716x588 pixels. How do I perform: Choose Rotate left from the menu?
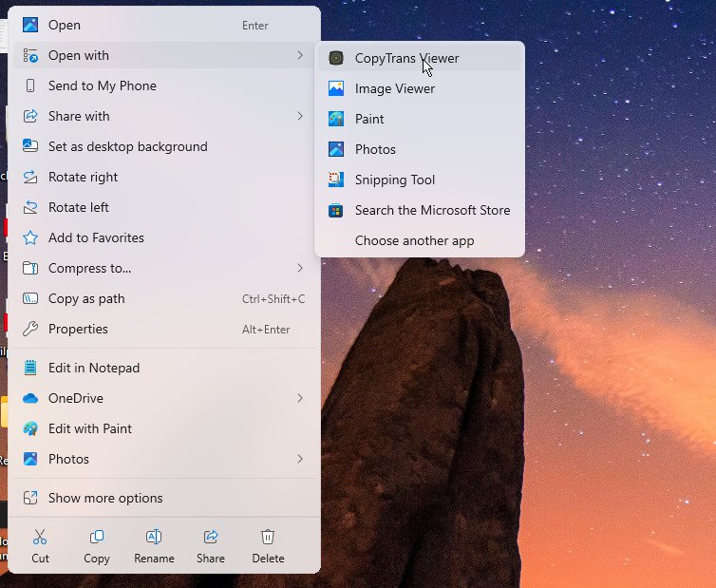click(164, 207)
